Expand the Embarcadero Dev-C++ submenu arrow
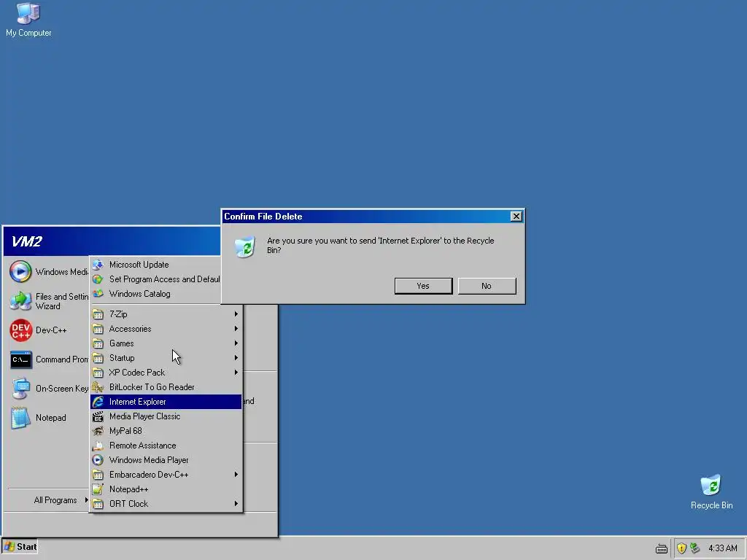747x560 pixels. (236, 474)
